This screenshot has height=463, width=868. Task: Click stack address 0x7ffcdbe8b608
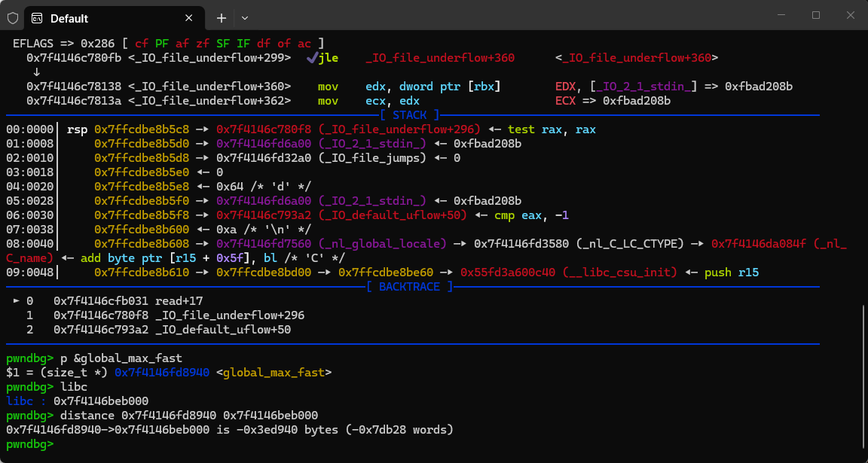142,244
